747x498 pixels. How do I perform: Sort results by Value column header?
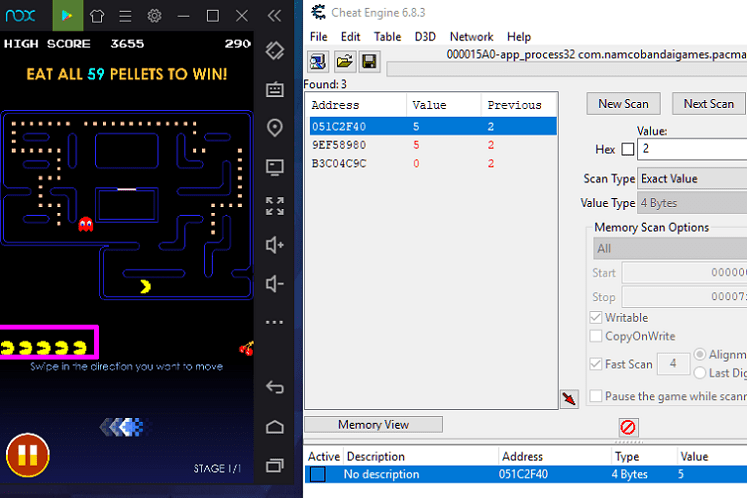click(444, 105)
